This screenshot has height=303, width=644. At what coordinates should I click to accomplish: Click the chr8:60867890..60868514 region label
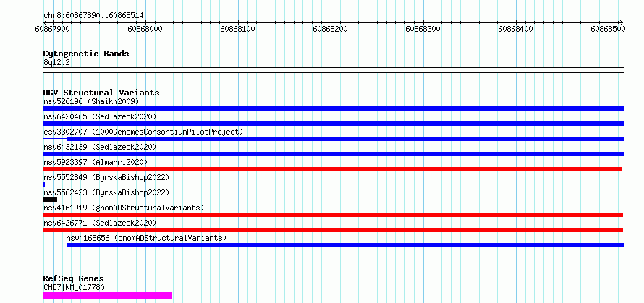pyautogui.click(x=93, y=16)
